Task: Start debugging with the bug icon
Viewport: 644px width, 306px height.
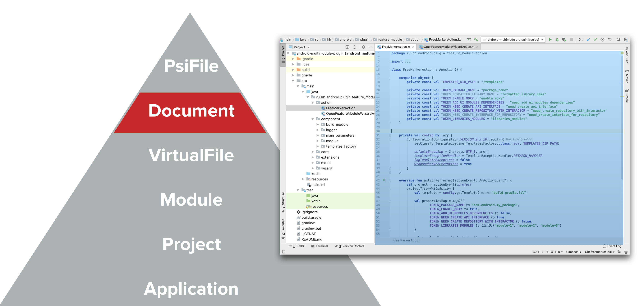Action: [x=557, y=40]
